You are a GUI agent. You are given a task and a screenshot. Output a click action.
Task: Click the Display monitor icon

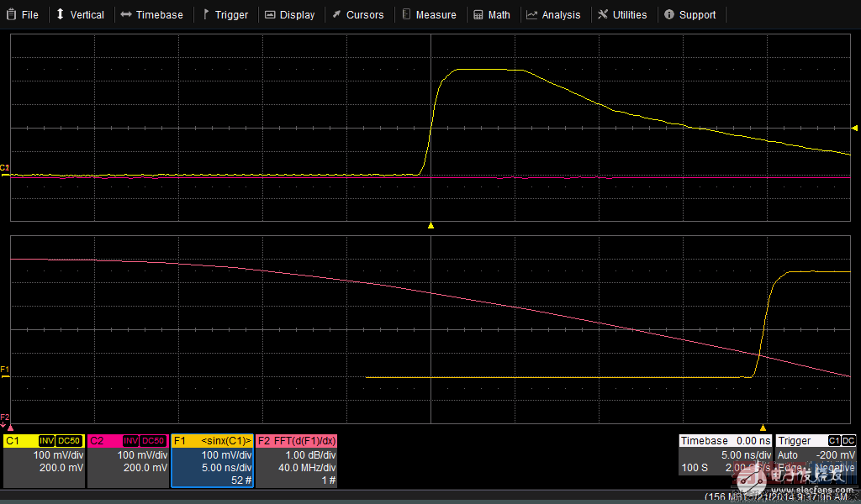270,15
